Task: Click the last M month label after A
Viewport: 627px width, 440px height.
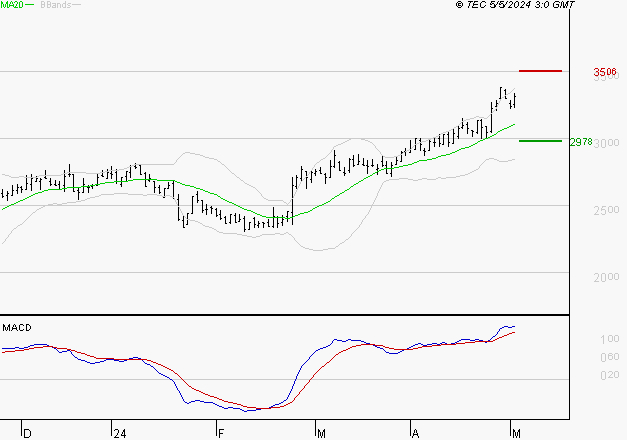Action: 516,434
